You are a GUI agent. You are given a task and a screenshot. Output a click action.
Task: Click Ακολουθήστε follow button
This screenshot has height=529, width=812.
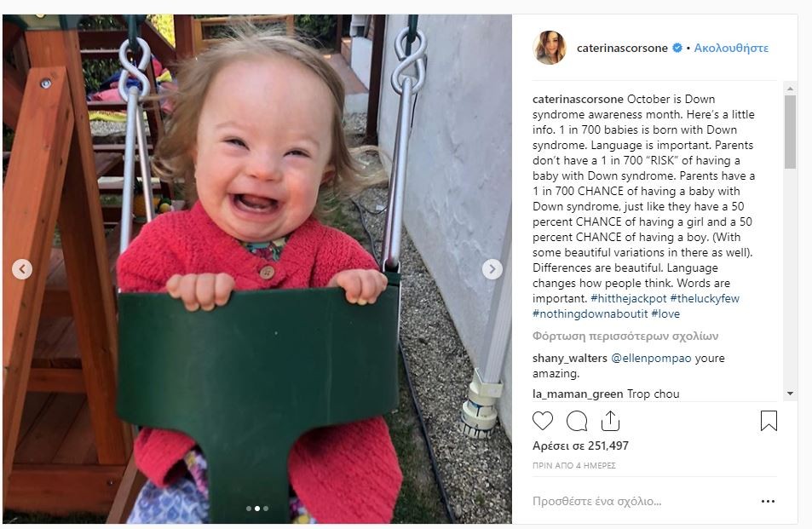[731, 49]
